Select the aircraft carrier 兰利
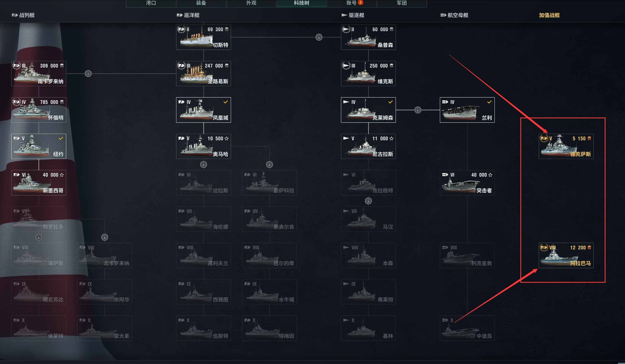The image size is (625, 364). [467, 110]
